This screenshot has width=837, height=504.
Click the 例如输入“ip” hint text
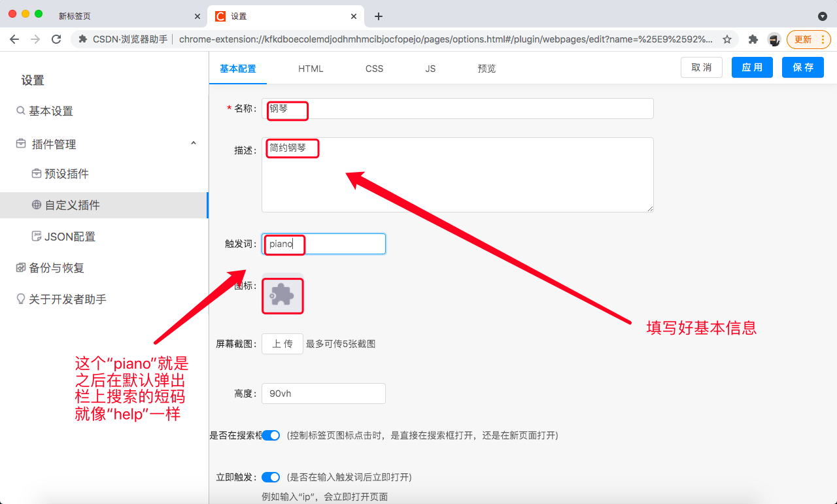325,497
